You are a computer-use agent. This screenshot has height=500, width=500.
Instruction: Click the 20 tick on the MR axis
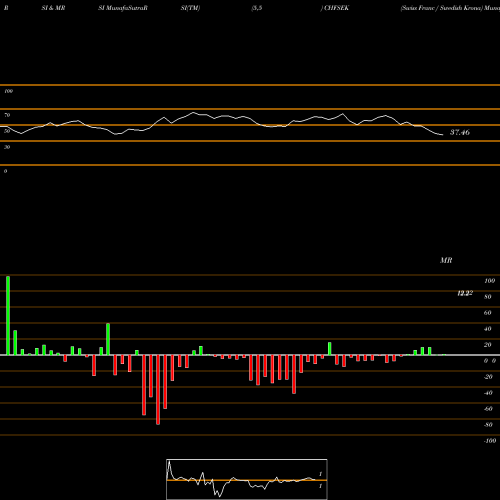488,345
